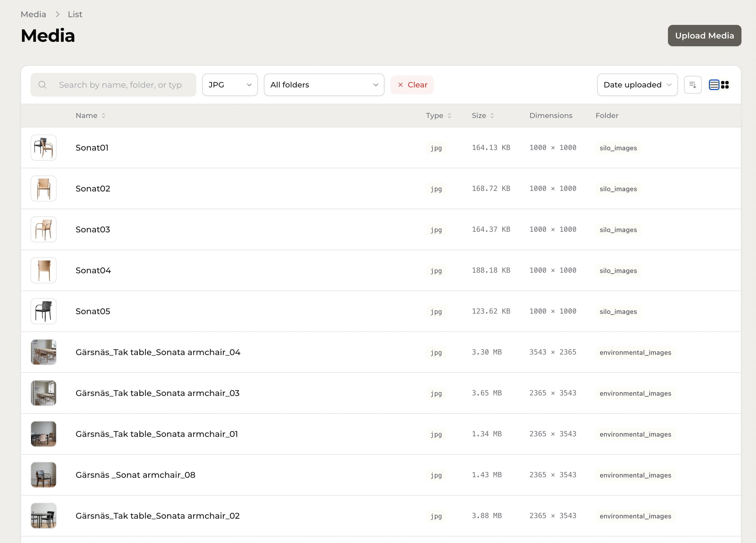Sort by Type column arrows
This screenshot has height=543, width=756.
click(449, 115)
